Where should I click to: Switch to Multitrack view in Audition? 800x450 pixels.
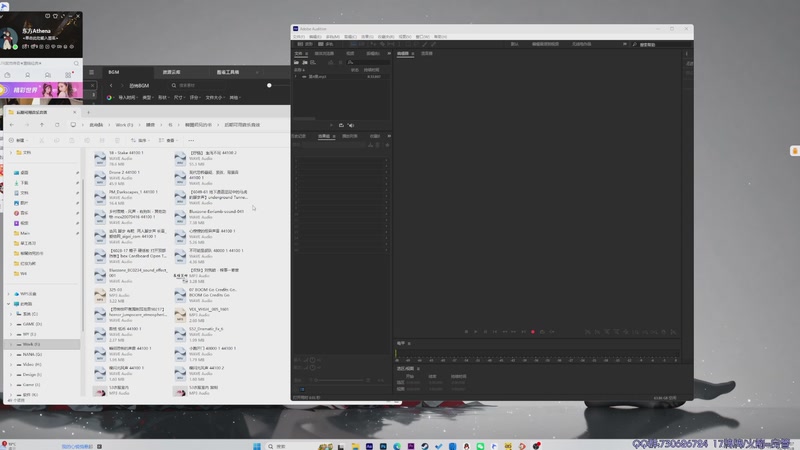(x=326, y=44)
